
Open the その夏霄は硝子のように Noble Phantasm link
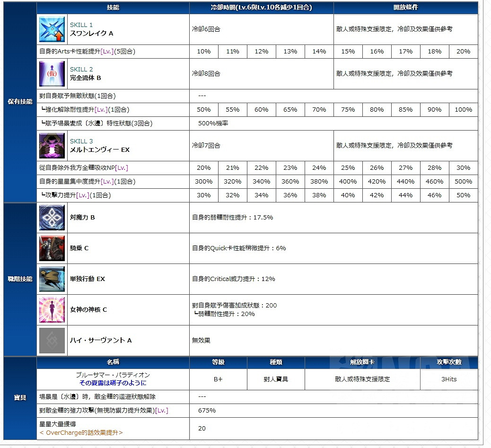point(114,382)
